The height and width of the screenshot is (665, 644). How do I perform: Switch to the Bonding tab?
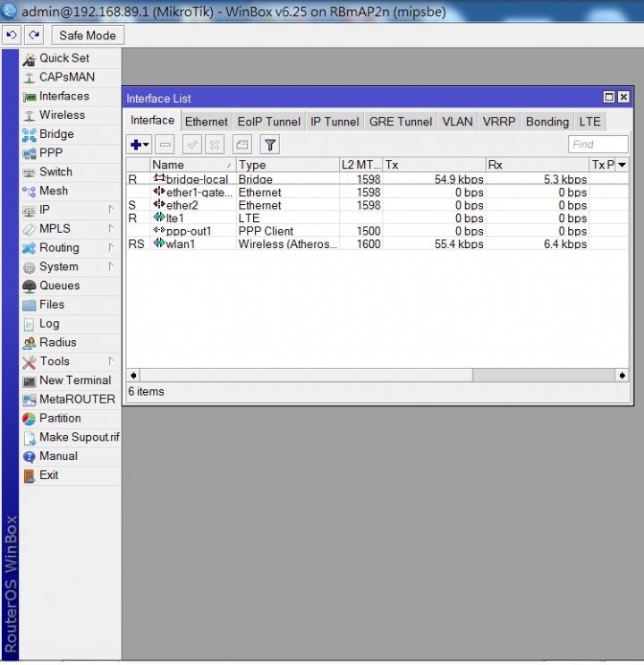tap(547, 122)
